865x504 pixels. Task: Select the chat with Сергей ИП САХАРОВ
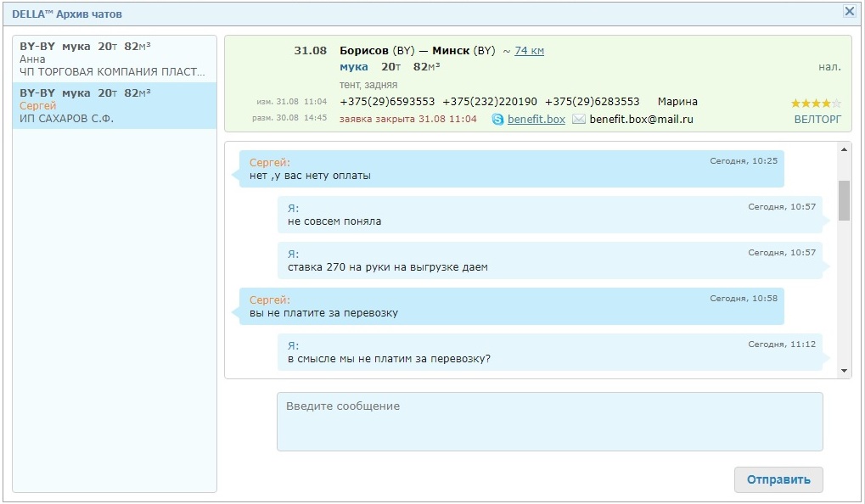[114, 106]
